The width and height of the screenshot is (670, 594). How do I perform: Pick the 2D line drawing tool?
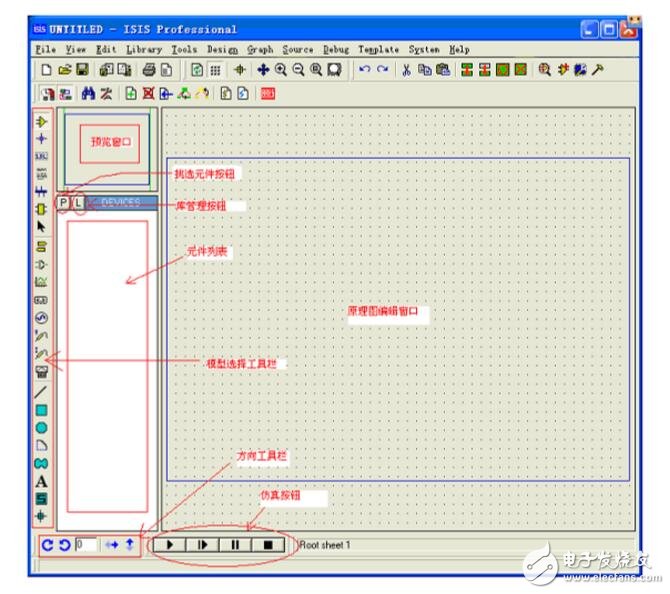(42, 391)
